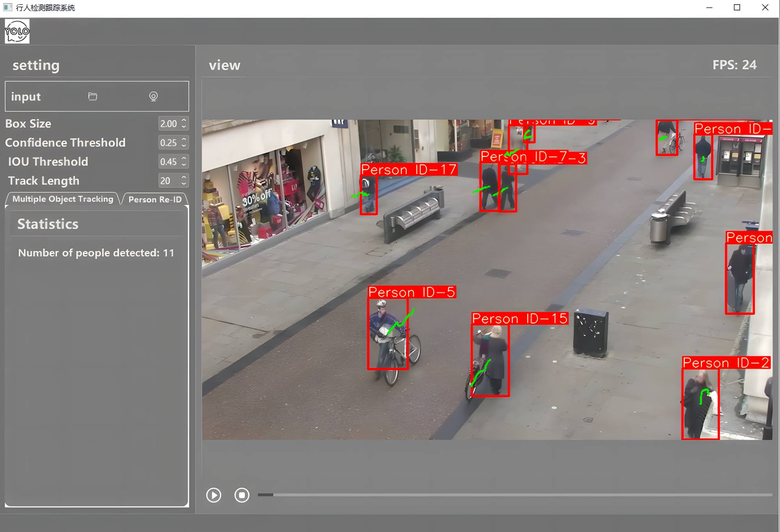Screen dimensions: 780x532
Task: Switch to Person Re-ID tab
Action: [x=155, y=200]
